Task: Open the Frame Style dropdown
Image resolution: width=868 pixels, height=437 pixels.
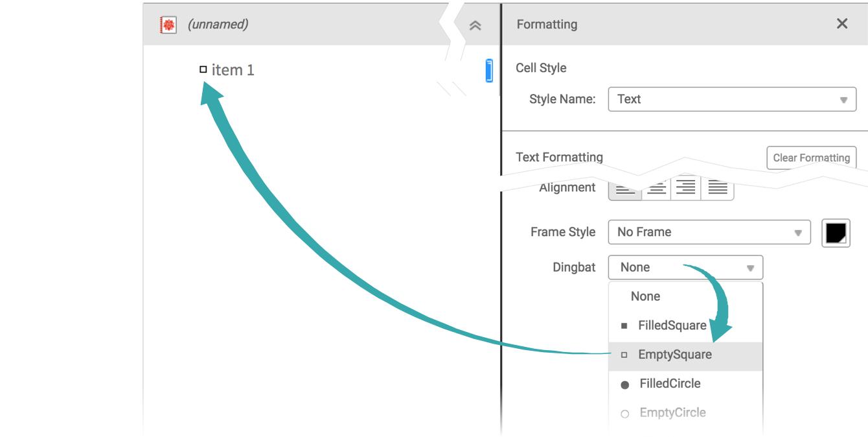Action: click(709, 232)
